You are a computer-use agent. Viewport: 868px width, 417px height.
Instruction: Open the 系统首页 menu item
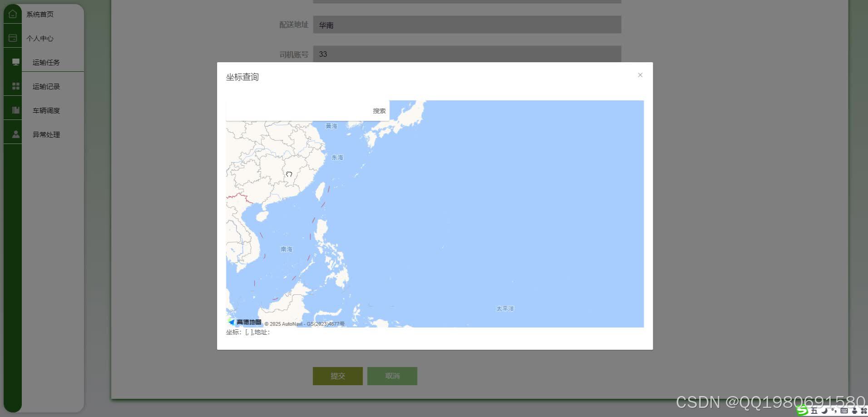pos(39,14)
